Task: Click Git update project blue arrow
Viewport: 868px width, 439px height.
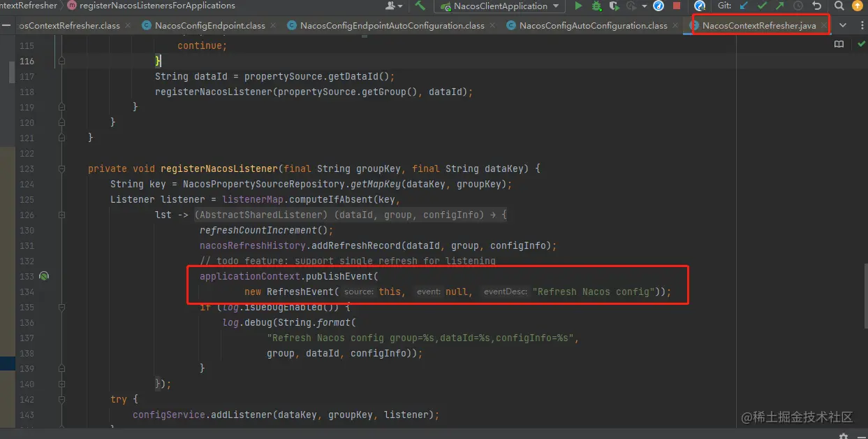Action: coord(744,6)
